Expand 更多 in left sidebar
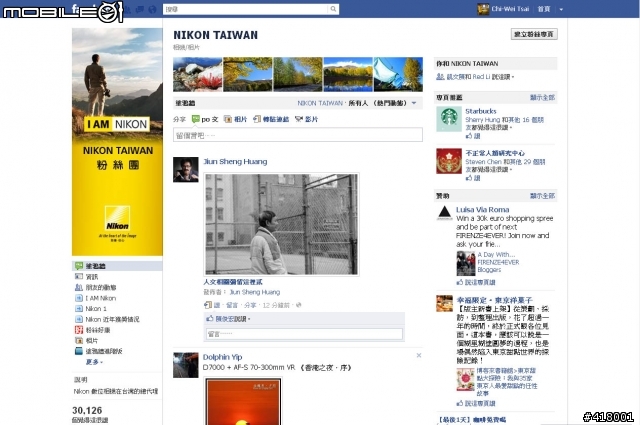This screenshot has height=425, width=640. pyautogui.click(x=94, y=362)
